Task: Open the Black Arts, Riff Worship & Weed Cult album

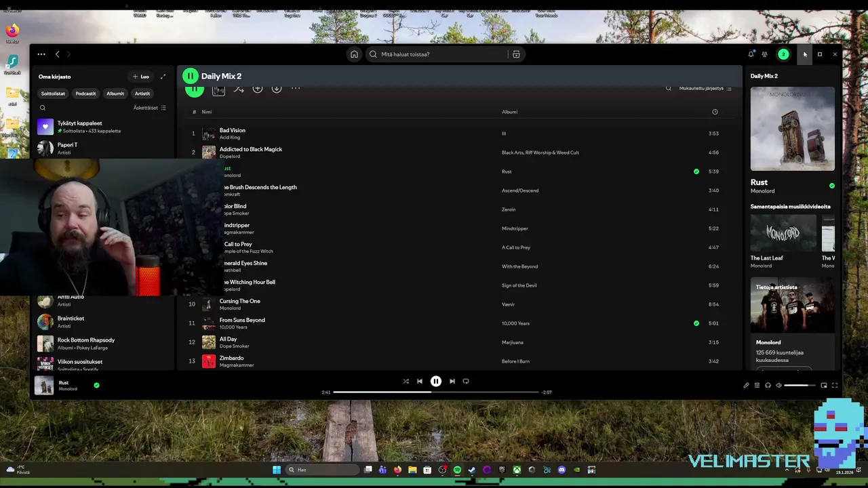Action: tap(540, 152)
